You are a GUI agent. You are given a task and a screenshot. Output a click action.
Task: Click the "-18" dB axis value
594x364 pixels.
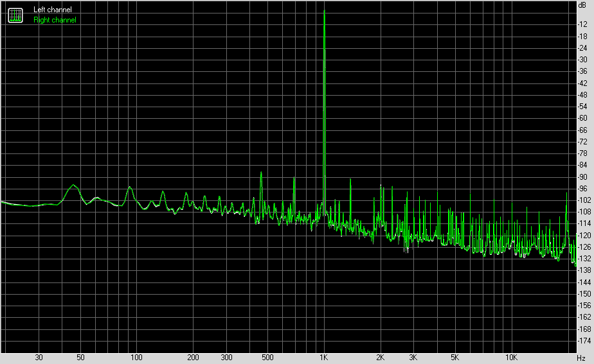[582, 37]
